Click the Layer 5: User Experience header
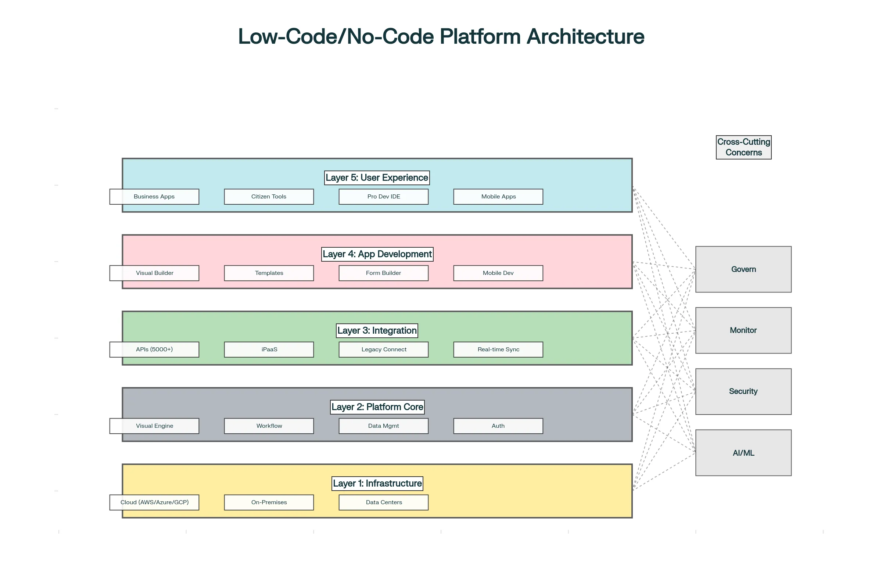This screenshot has width=882, height=588. point(377,178)
